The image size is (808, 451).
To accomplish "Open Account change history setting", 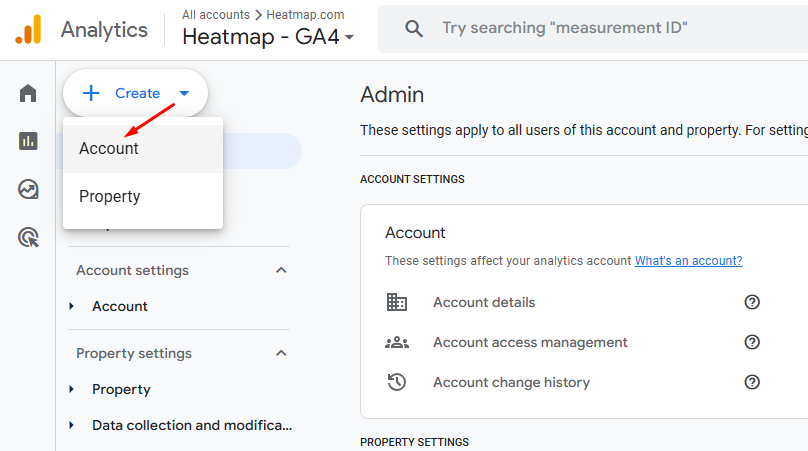I will pyautogui.click(x=511, y=382).
